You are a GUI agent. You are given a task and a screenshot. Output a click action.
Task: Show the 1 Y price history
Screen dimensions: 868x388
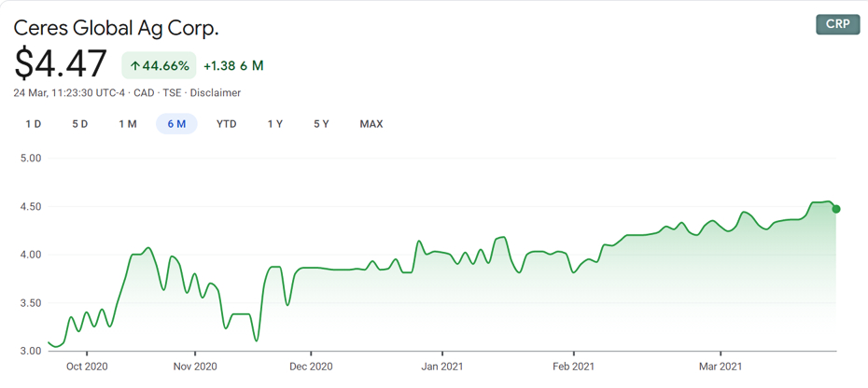[275, 124]
